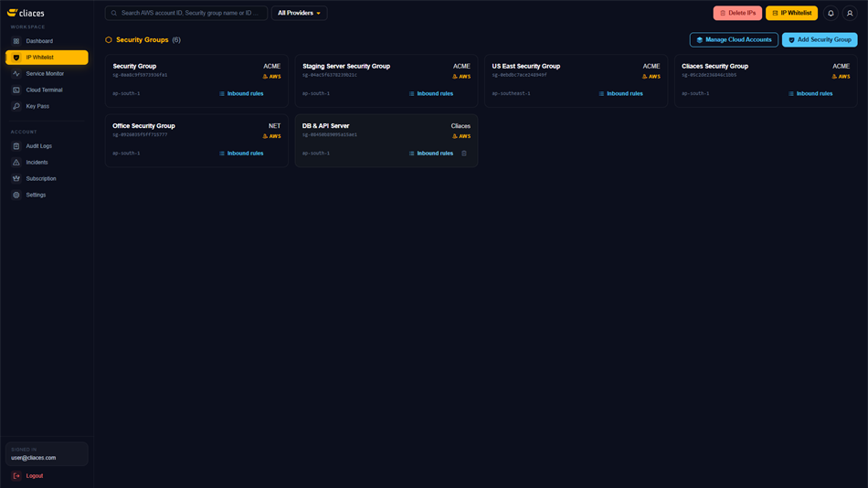Image resolution: width=868 pixels, height=488 pixels.
Task: Expand the All Providers dropdown
Action: coord(299,13)
